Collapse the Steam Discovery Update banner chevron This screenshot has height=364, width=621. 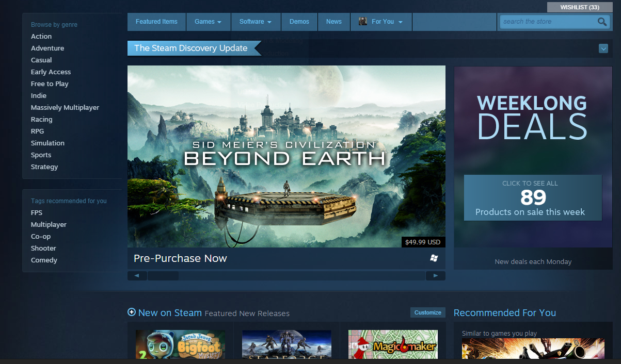(x=603, y=48)
